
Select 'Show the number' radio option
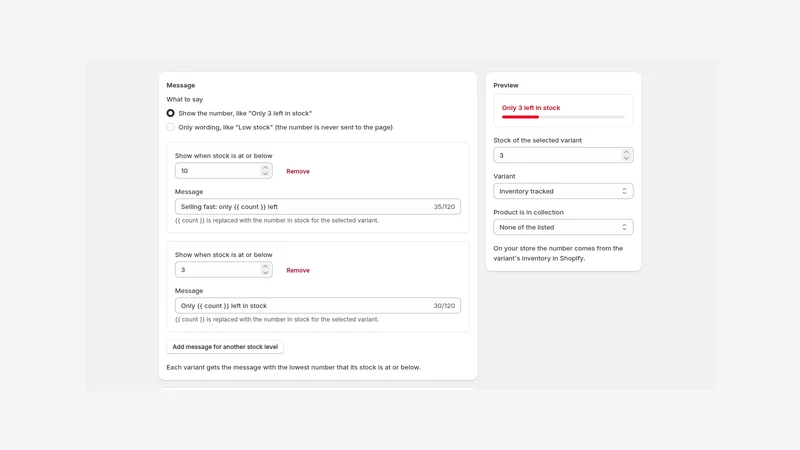[x=170, y=113]
